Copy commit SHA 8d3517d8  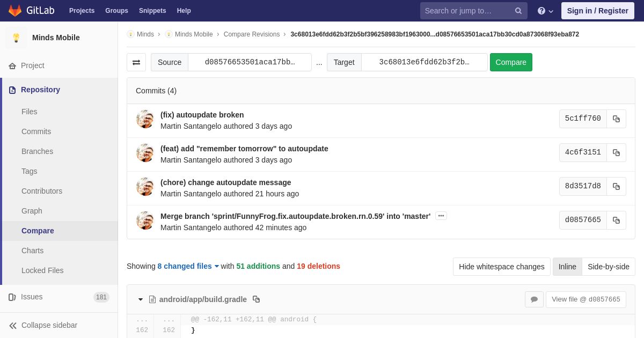click(x=616, y=186)
